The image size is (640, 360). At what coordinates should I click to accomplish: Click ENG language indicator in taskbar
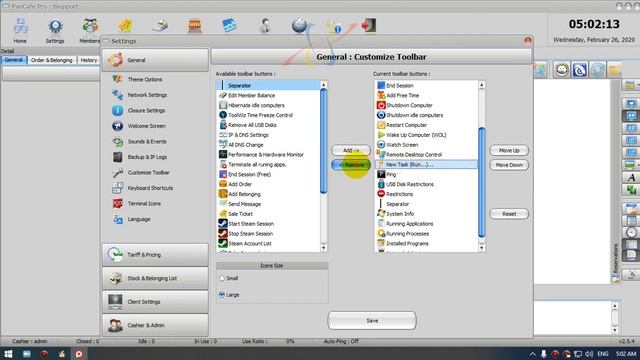point(603,354)
